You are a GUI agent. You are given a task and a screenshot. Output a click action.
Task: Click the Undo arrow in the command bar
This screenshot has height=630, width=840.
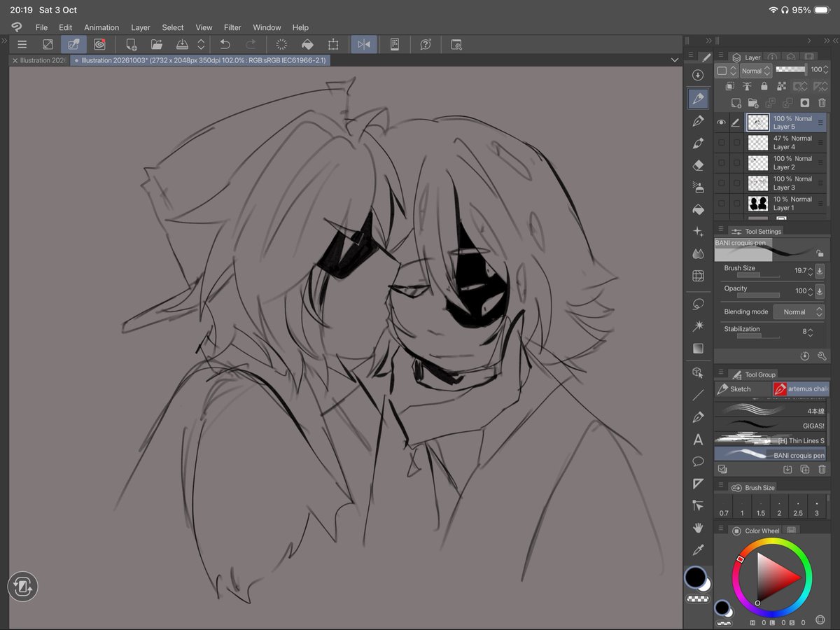click(x=225, y=44)
